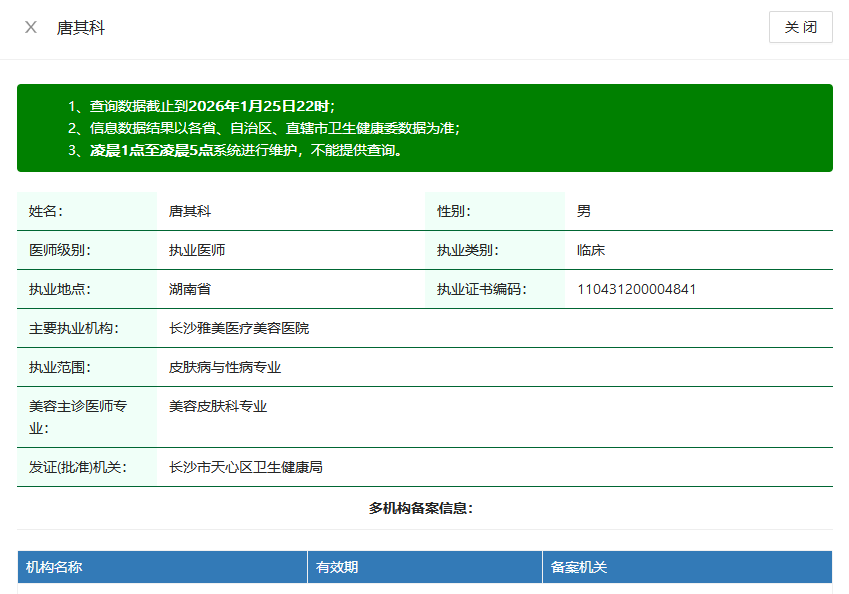Click the 唐其科 title in the header
Viewport: 849px width, 594px height.
(x=80, y=28)
